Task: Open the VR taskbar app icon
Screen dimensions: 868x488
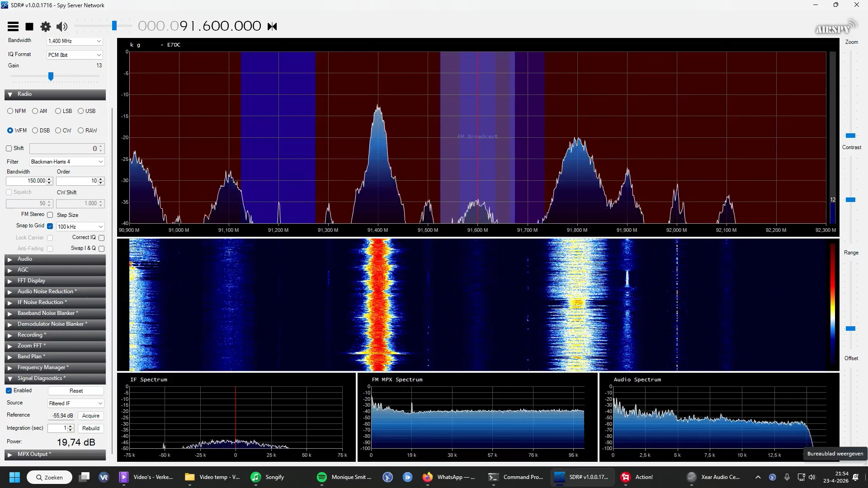Action: tap(104, 477)
